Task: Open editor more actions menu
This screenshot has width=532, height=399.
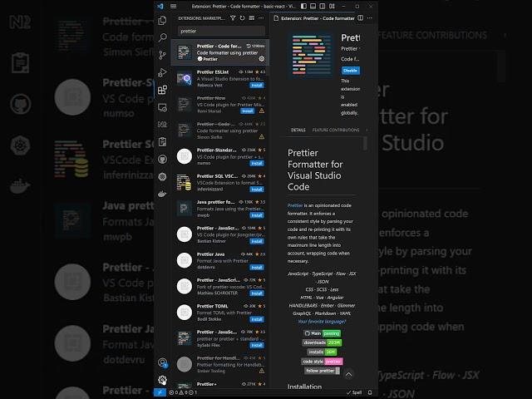Action: pos(370,18)
